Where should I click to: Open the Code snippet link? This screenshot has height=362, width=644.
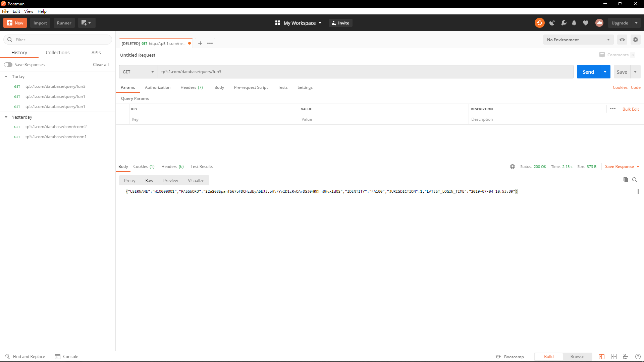[x=636, y=87]
